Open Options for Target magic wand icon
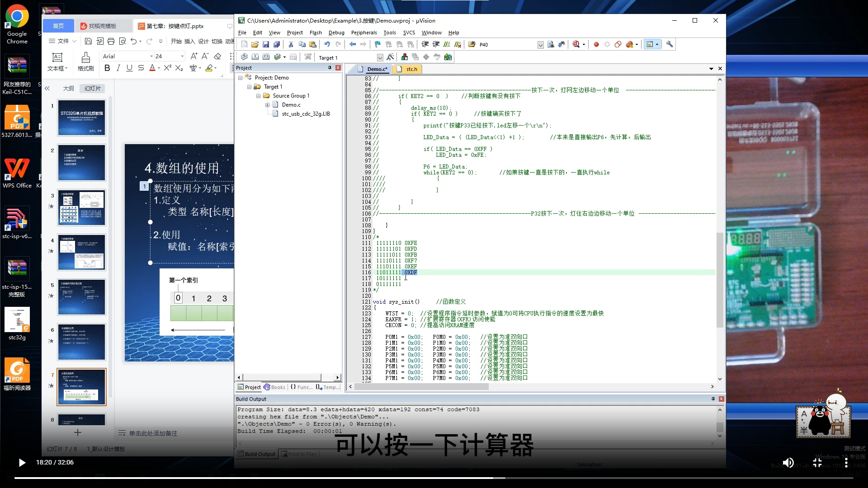 391,57
